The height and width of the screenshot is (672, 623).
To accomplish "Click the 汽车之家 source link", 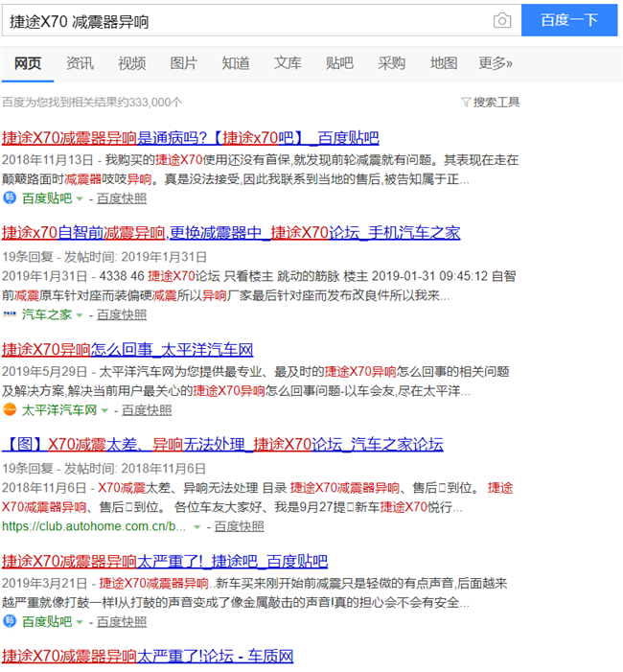I will pos(47,315).
